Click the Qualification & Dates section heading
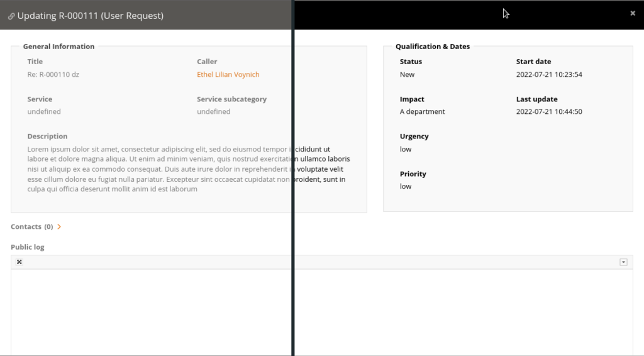 click(x=433, y=47)
